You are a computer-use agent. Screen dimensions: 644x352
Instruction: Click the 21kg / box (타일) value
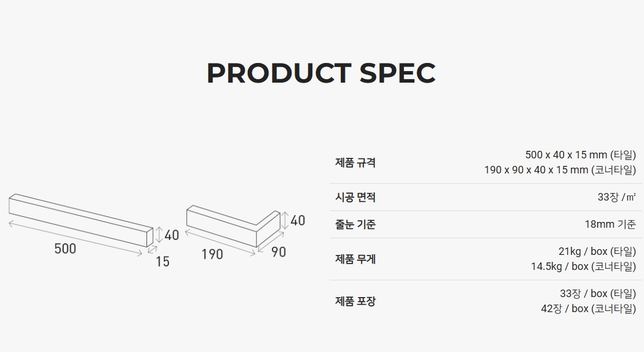tap(597, 251)
